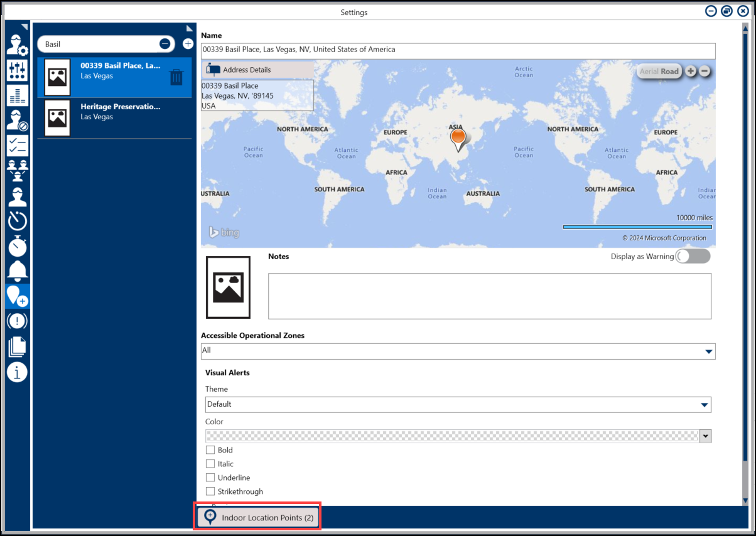Open the info icon in sidebar

tap(18, 372)
